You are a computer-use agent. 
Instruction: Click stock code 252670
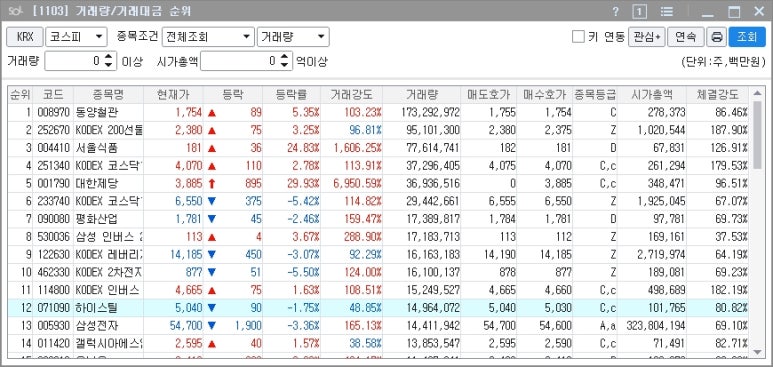click(x=53, y=130)
